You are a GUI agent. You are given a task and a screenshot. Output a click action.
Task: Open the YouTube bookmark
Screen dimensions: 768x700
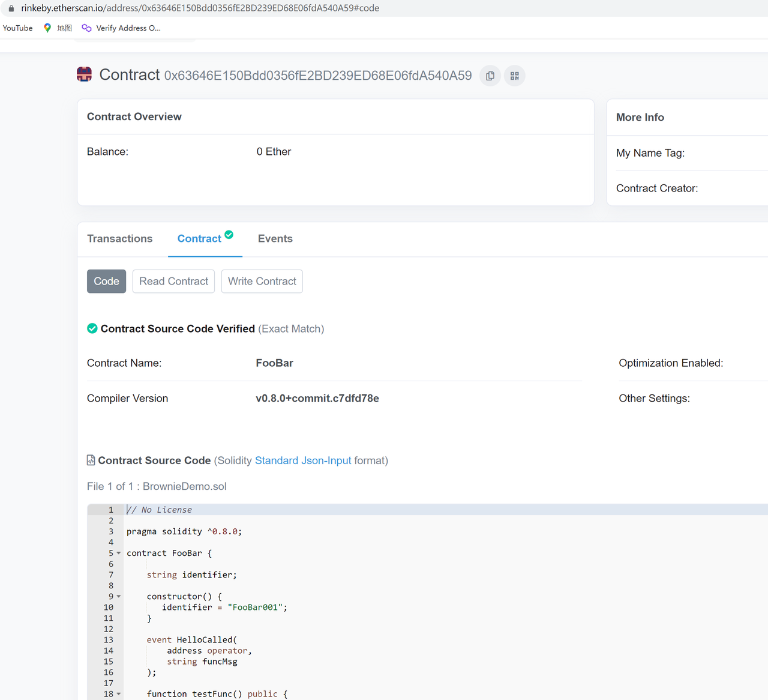(x=18, y=28)
